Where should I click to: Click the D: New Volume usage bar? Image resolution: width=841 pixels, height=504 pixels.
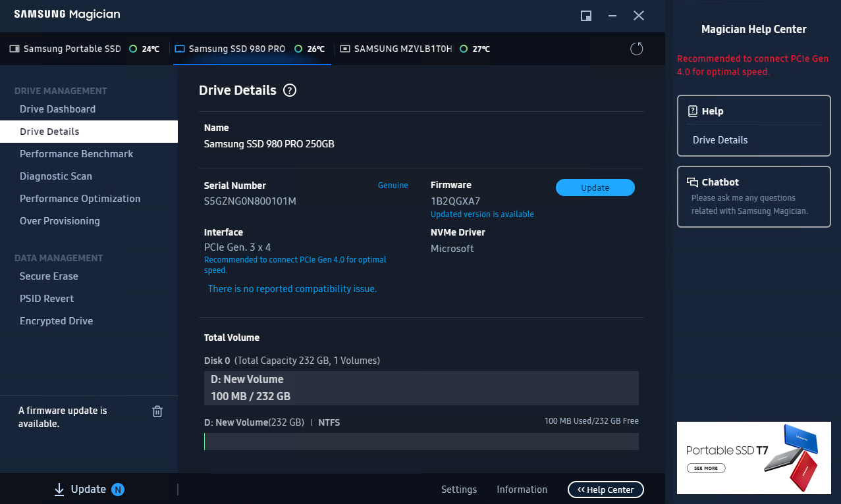tap(421, 441)
